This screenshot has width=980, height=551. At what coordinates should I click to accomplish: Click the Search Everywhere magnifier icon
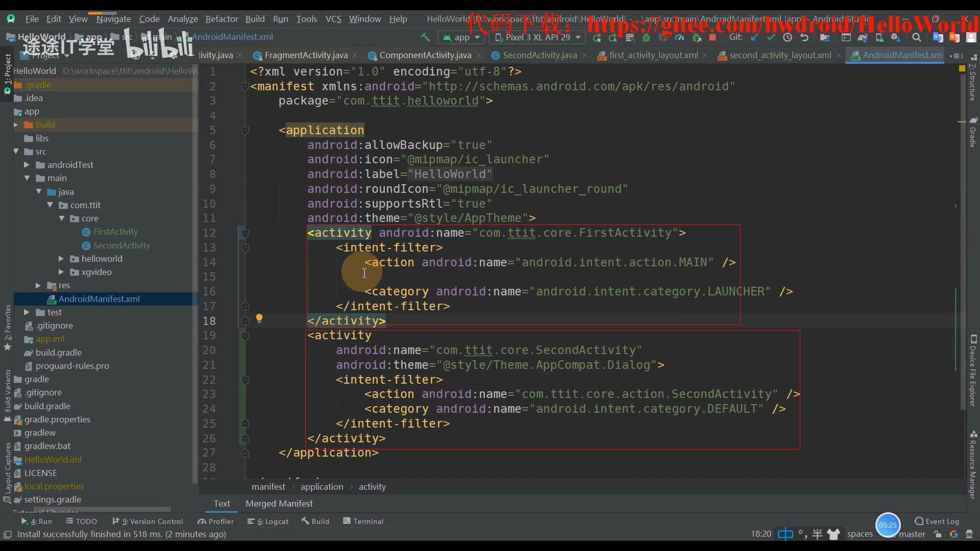(x=917, y=37)
